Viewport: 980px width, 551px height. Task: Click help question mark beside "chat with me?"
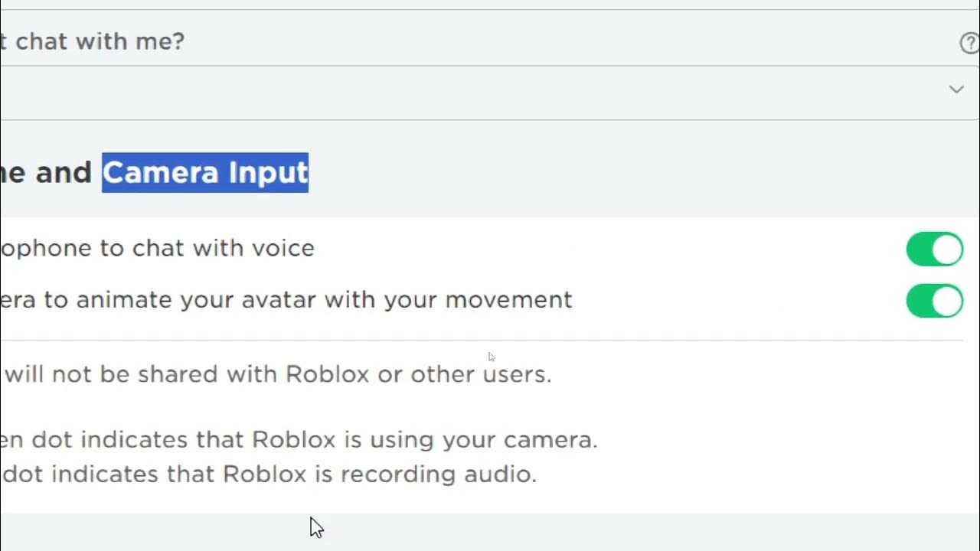(x=970, y=44)
